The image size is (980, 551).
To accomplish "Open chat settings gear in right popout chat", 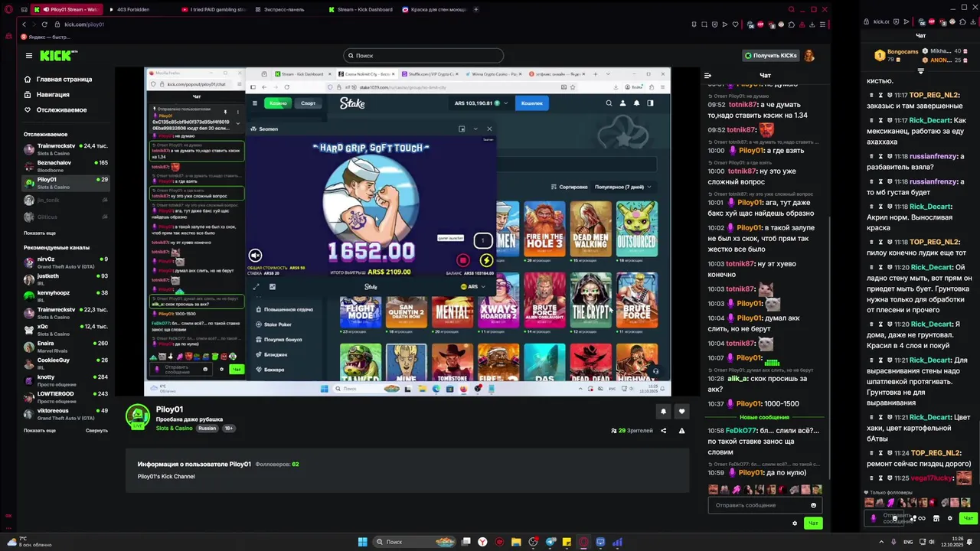I will tap(950, 518).
